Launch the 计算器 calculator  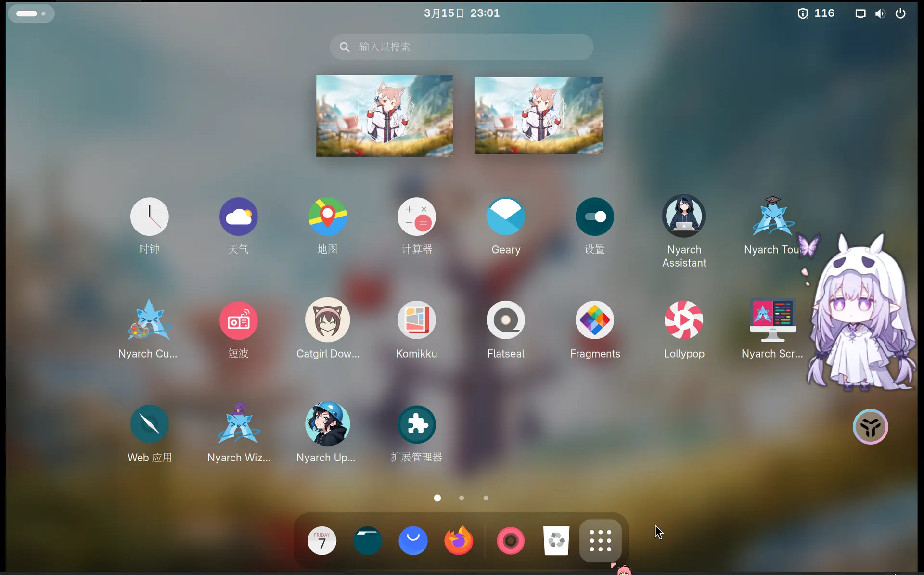pos(416,217)
